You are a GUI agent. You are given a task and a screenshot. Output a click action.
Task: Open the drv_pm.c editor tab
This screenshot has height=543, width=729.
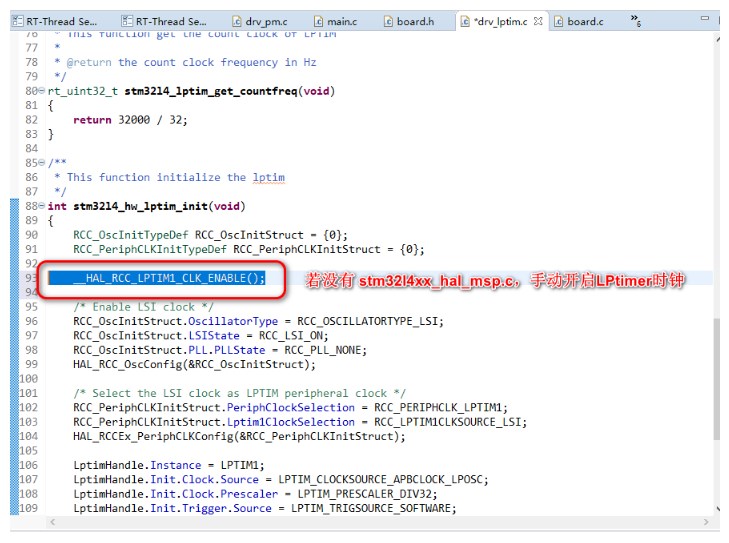click(263, 21)
